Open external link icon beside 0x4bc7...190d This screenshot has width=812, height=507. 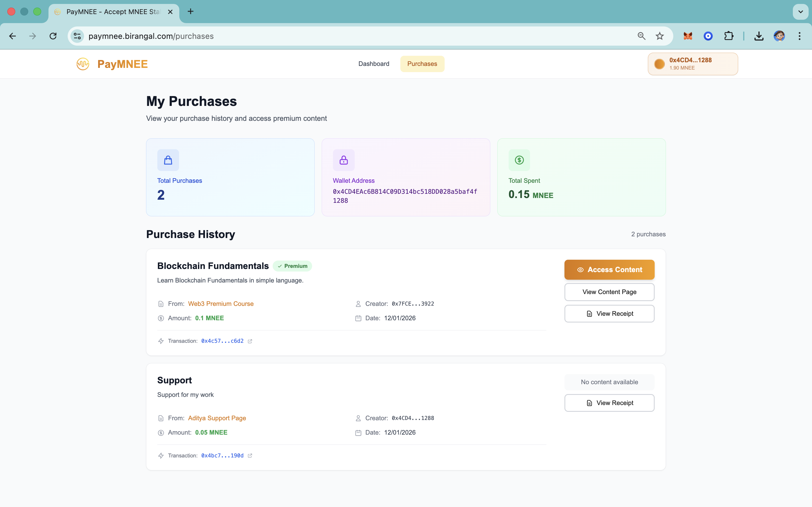tap(250, 455)
